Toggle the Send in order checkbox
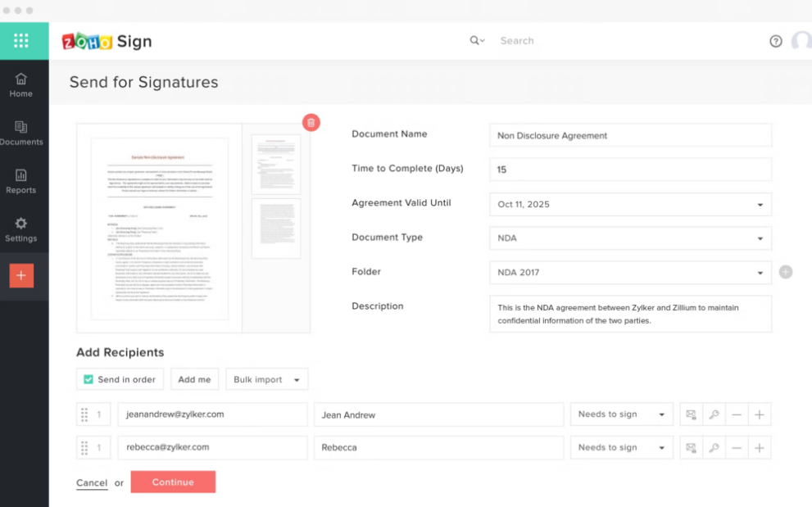This screenshot has height=507, width=812. (x=88, y=380)
